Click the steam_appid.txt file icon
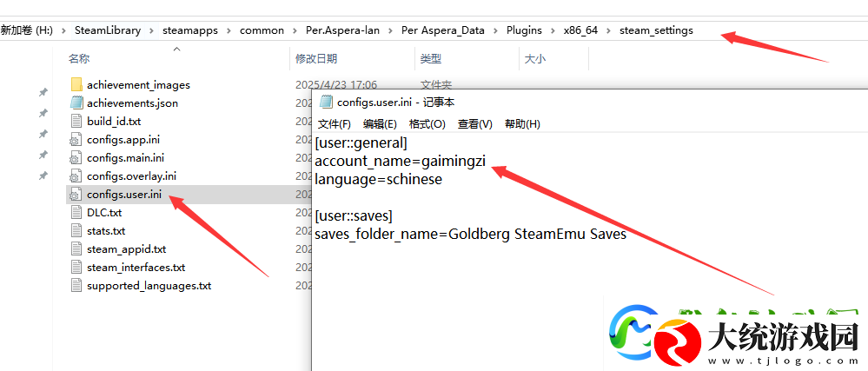 click(76, 249)
